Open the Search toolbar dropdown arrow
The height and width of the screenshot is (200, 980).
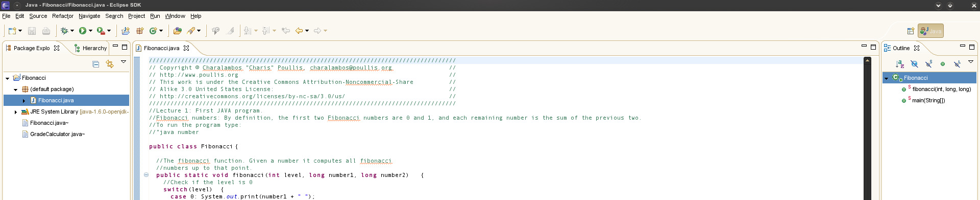(199, 31)
